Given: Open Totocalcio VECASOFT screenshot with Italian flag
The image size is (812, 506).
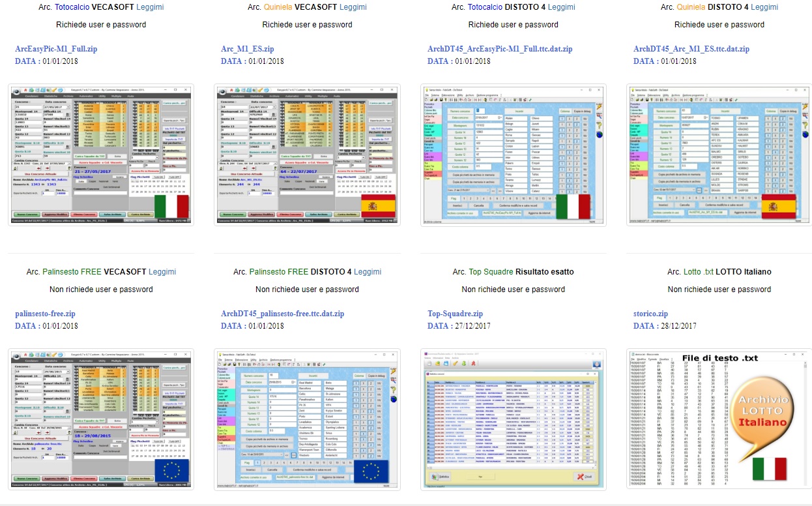Looking at the screenshot, I should click(x=101, y=155).
